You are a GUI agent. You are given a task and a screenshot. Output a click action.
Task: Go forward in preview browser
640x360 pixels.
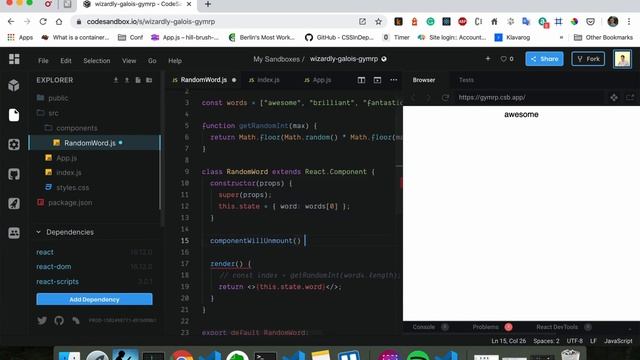pos(429,98)
